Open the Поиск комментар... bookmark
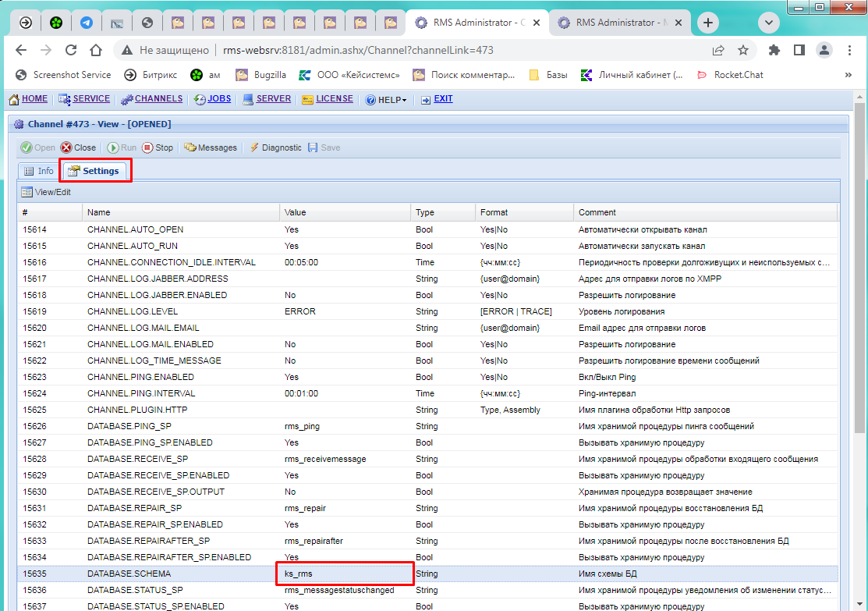 464,75
